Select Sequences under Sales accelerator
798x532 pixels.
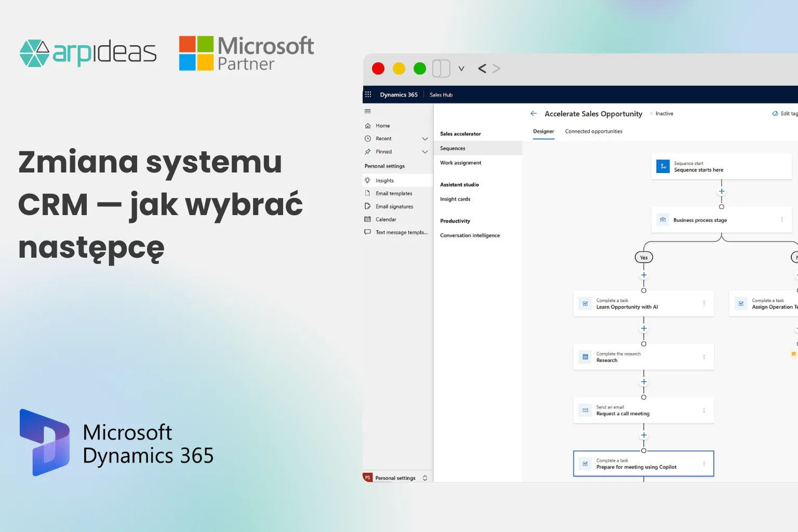coord(478,148)
